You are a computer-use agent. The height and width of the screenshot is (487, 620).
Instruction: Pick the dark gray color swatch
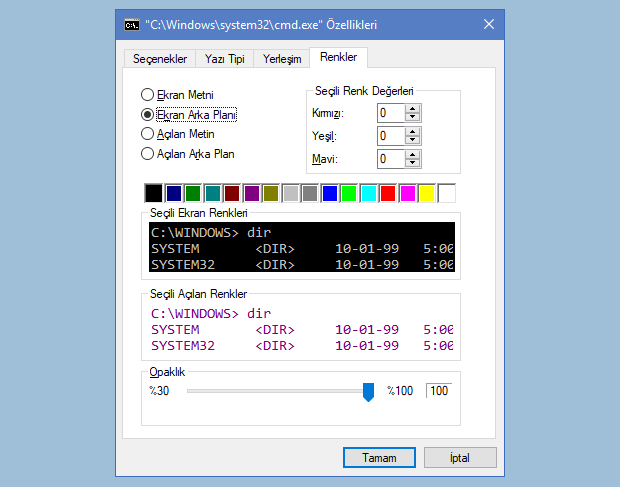(310, 193)
